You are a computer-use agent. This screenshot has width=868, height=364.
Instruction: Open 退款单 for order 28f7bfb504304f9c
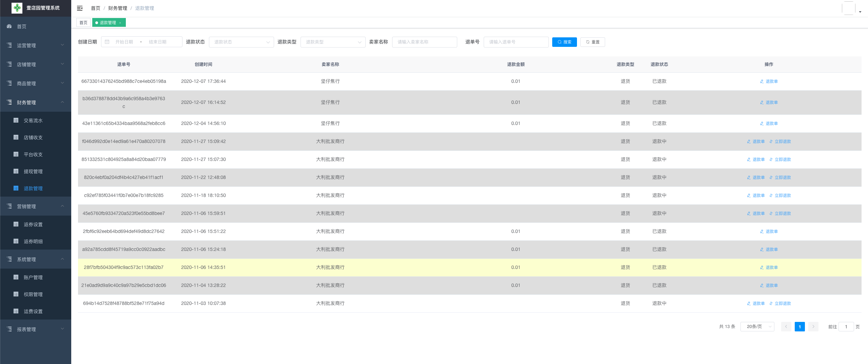coord(769,268)
